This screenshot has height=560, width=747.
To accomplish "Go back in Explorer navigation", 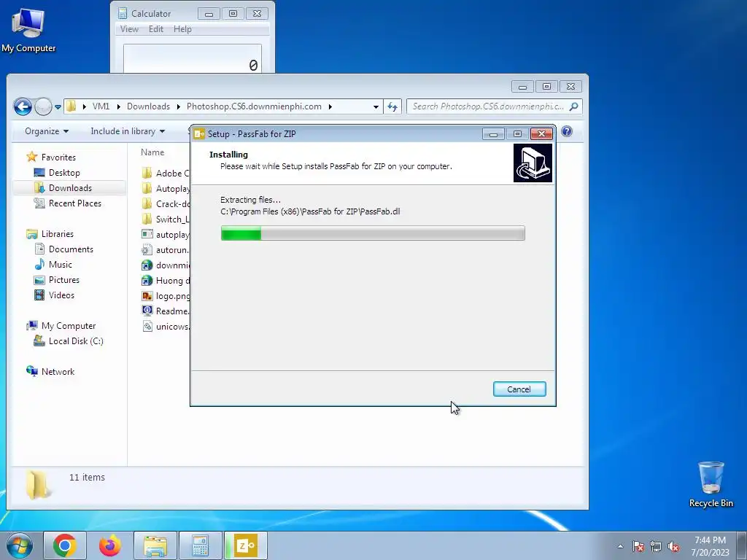I will coord(23,106).
